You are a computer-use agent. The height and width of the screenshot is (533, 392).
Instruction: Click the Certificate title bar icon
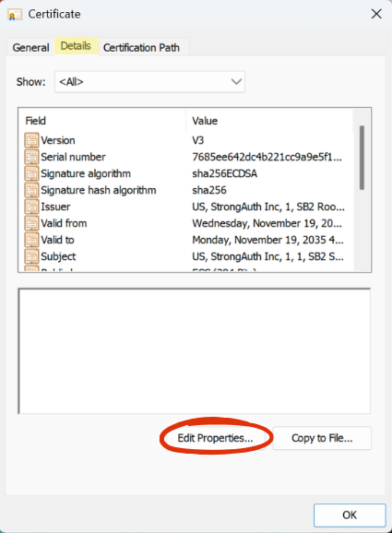coord(15,15)
